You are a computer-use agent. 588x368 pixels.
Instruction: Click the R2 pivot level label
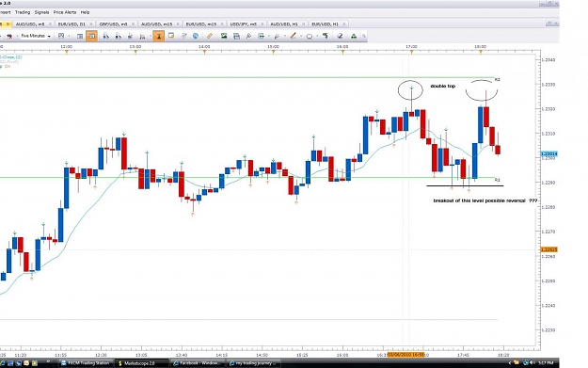[x=498, y=79]
